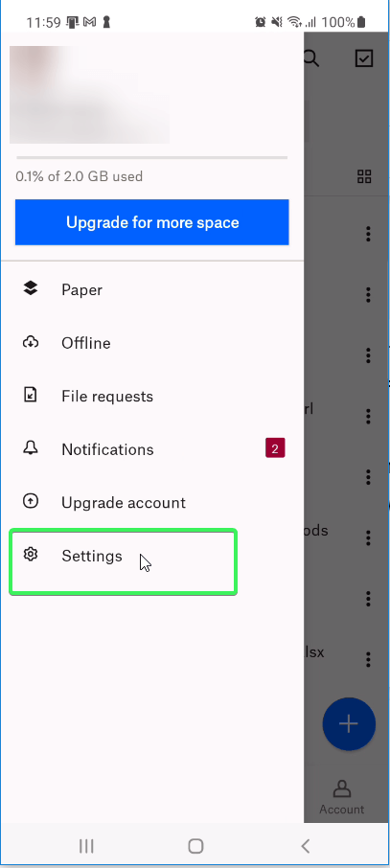The width and height of the screenshot is (390, 868).
Task: Open Settings gear icon
Action: pos(31,554)
